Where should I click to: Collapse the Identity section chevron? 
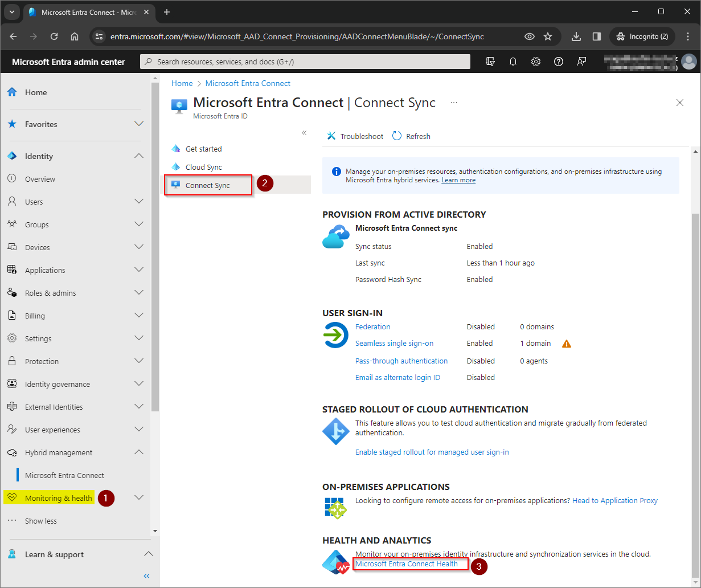click(139, 156)
